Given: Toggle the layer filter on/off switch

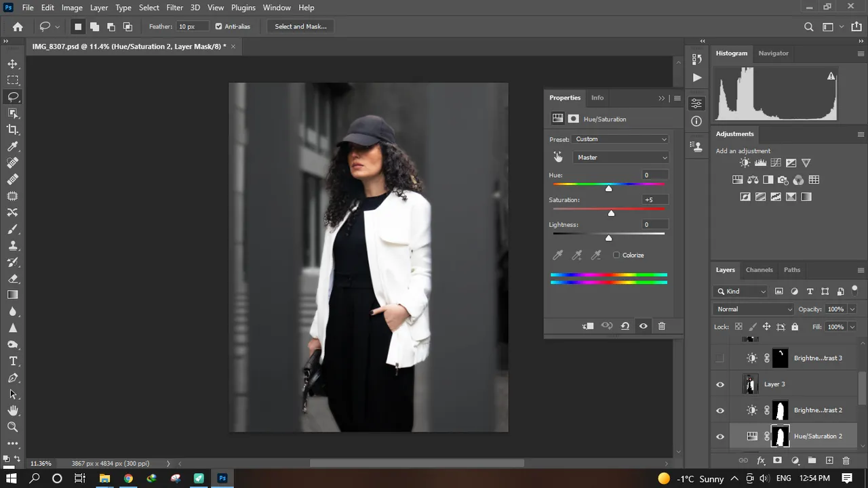Looking at the screenshot, I should point(854,290).
